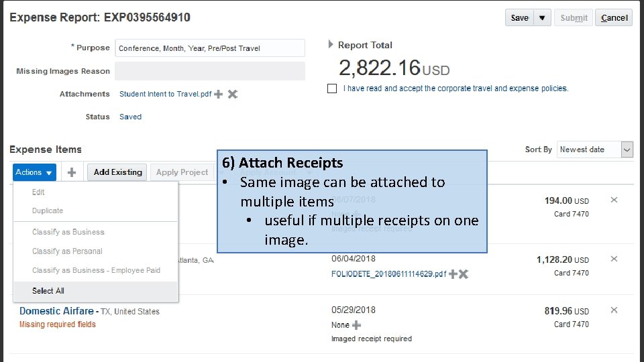Check the accept corporate travel policies checkbox
644x362 pixels.
click(332, 88)
